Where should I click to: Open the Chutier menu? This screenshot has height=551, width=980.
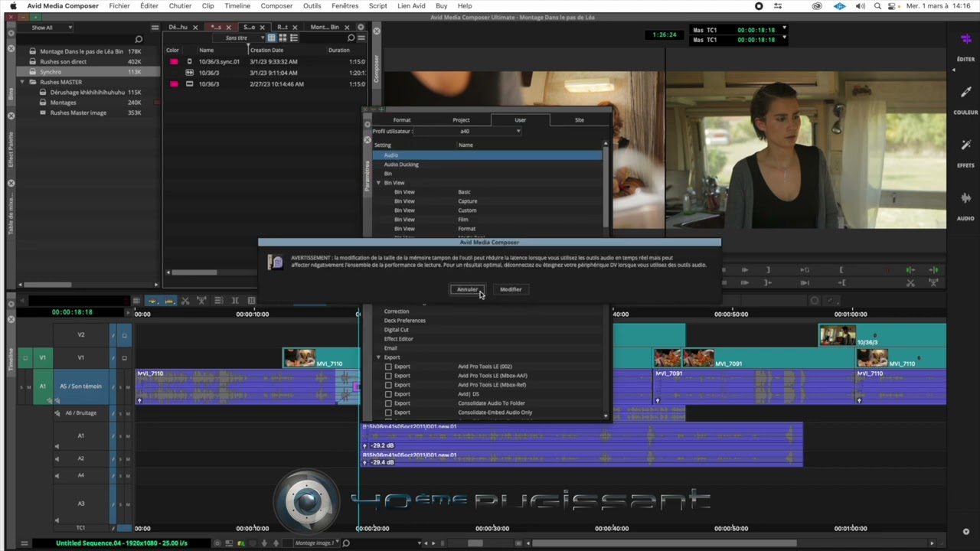pos(180,5)
